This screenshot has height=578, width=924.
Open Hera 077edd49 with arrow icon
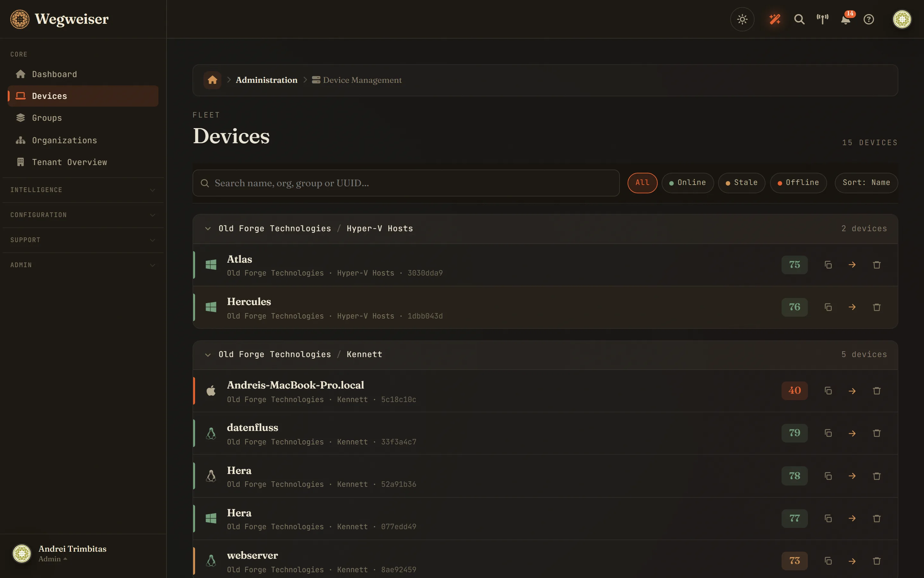pos(852,518)
